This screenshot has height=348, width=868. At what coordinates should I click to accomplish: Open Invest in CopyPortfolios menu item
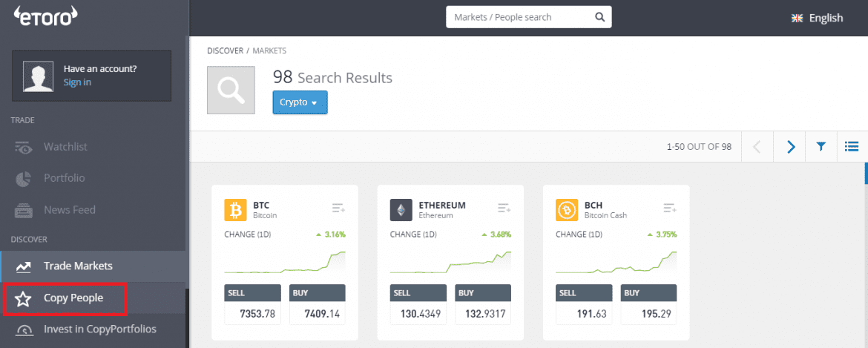(99, 329)
